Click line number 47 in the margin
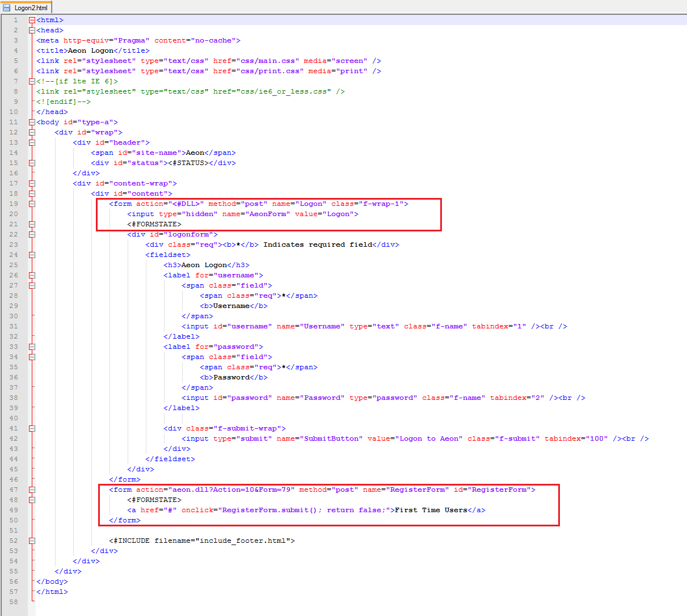The image size is (687, 616). 14,490
